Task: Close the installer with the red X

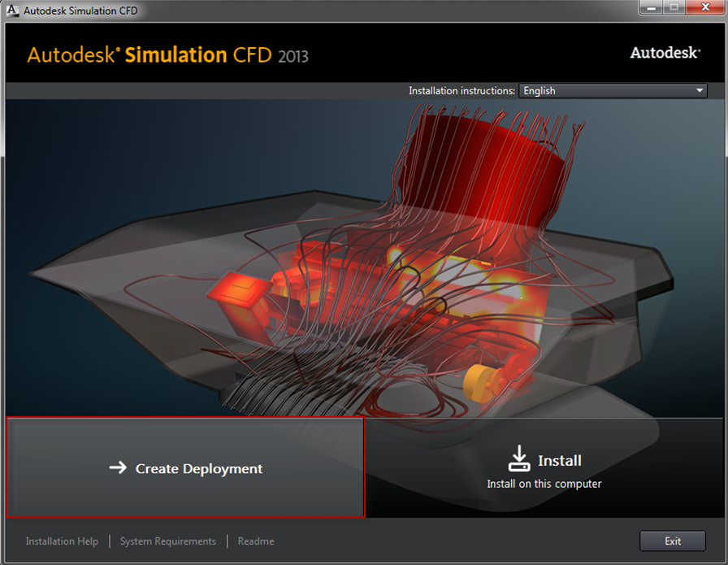Action: (703, 7)
